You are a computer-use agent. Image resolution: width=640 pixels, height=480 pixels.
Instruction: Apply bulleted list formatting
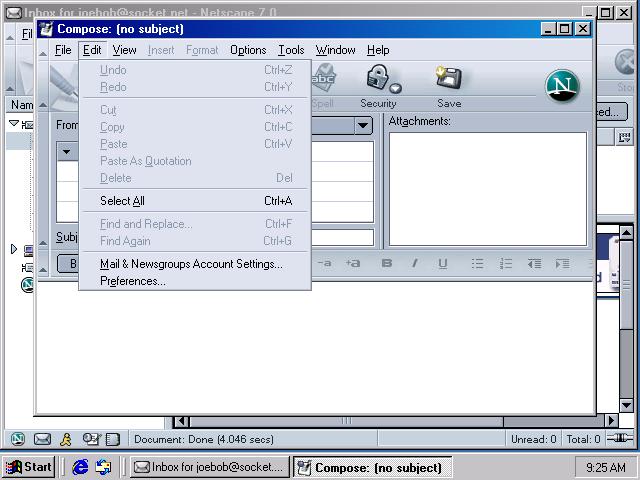(477, 264)
